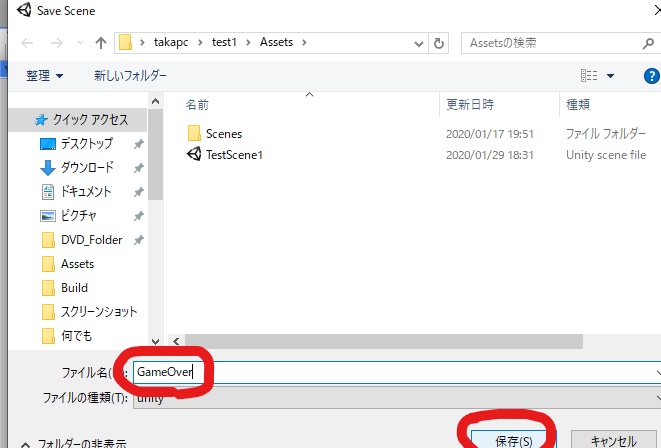Open the address bar history dropdown

point(419,43)
